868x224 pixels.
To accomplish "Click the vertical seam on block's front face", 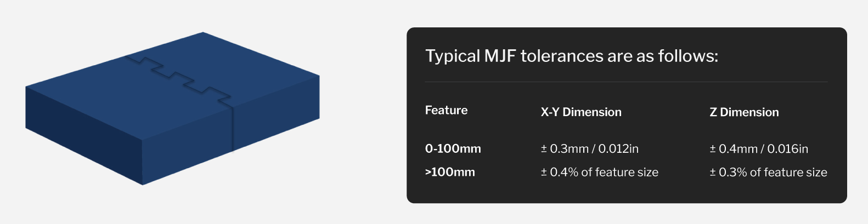I will pos(233,127).
